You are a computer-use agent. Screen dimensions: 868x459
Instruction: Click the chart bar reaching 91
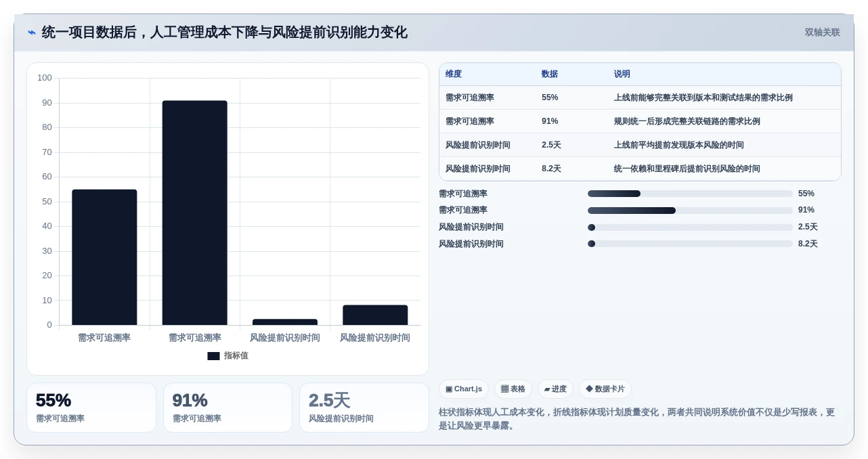pyautogui.click(x=195, y=213)
